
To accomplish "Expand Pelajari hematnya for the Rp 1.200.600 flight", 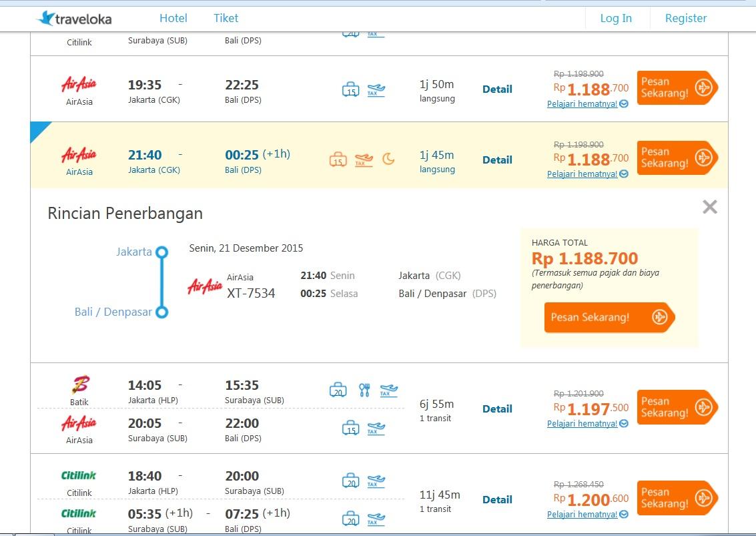I will 587,515.
